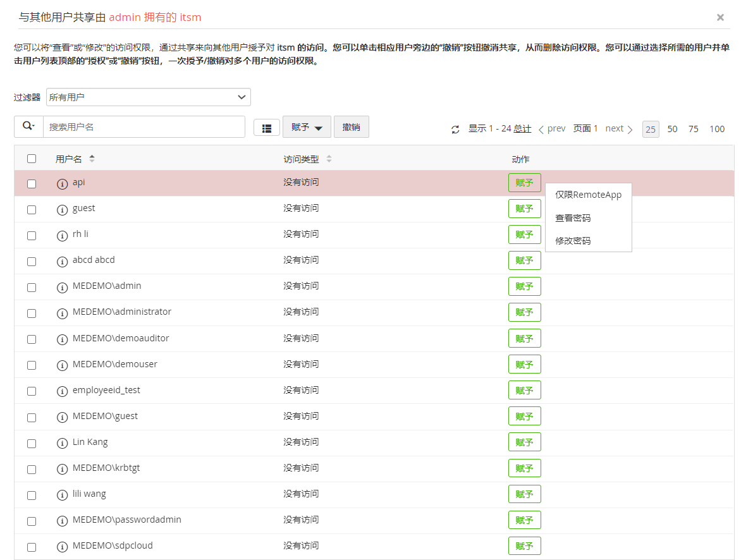
Task: View info icon for employeeid_test
Action: coord(62,391)
